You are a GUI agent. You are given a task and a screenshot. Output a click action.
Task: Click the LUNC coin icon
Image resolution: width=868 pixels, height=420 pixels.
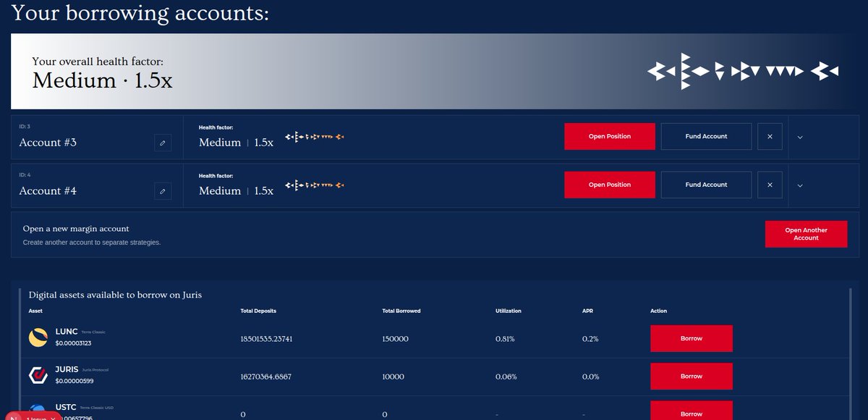pos(38,337)
